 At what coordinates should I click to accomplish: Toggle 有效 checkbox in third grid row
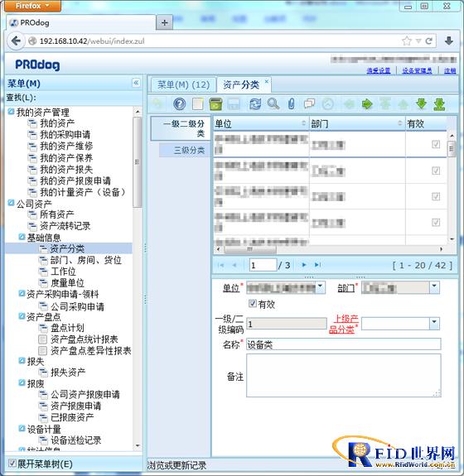[436, 196]
